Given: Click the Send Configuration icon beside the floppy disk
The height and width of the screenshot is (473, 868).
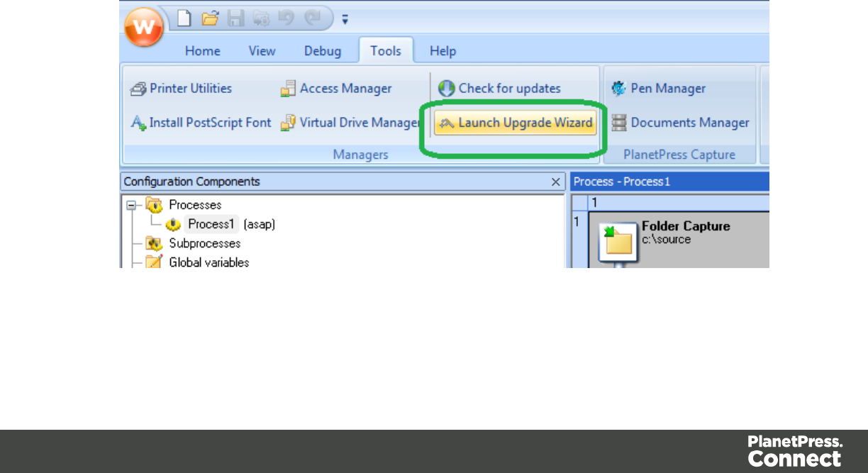Looking at the screenshot, I should coord(260,18).
